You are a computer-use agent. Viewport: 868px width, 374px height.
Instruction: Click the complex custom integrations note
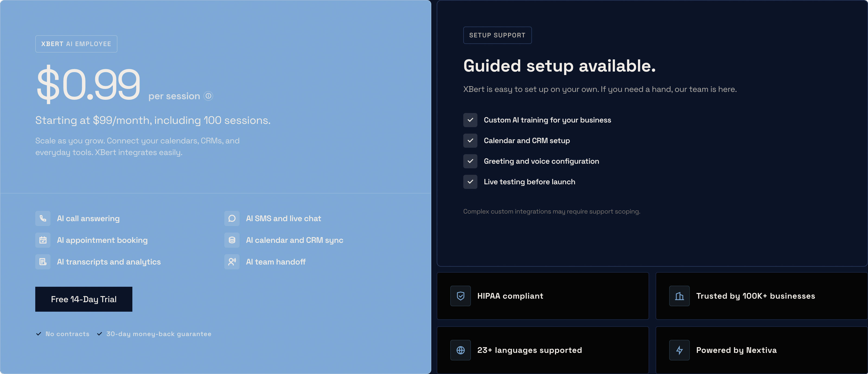coord(552,211)
